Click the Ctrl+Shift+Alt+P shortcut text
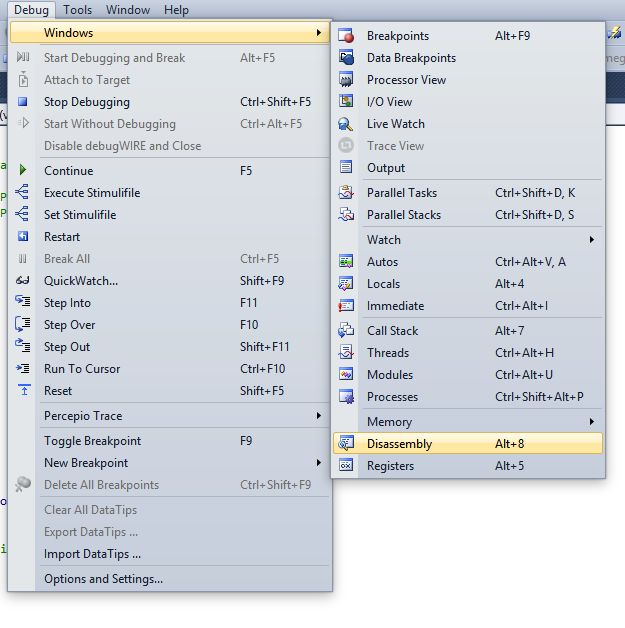Image resolution: width=625 pixels, height=628 pixels. tap(539, 397)
